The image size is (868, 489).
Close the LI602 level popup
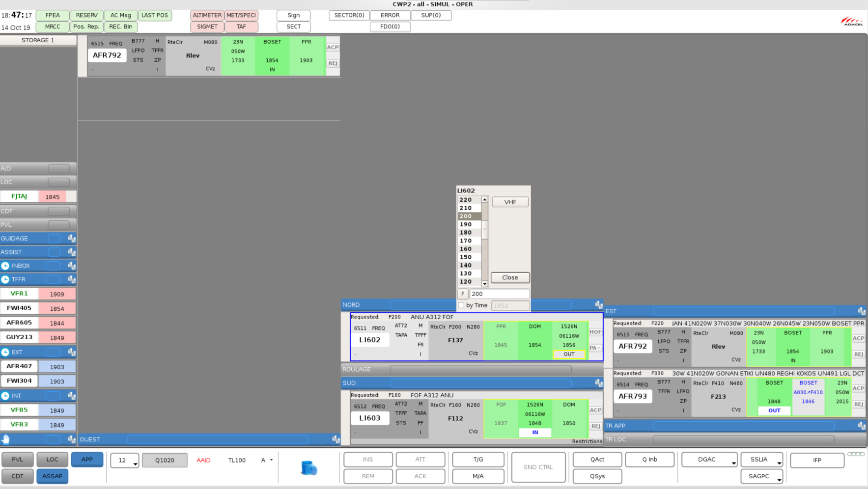point(510,277)
